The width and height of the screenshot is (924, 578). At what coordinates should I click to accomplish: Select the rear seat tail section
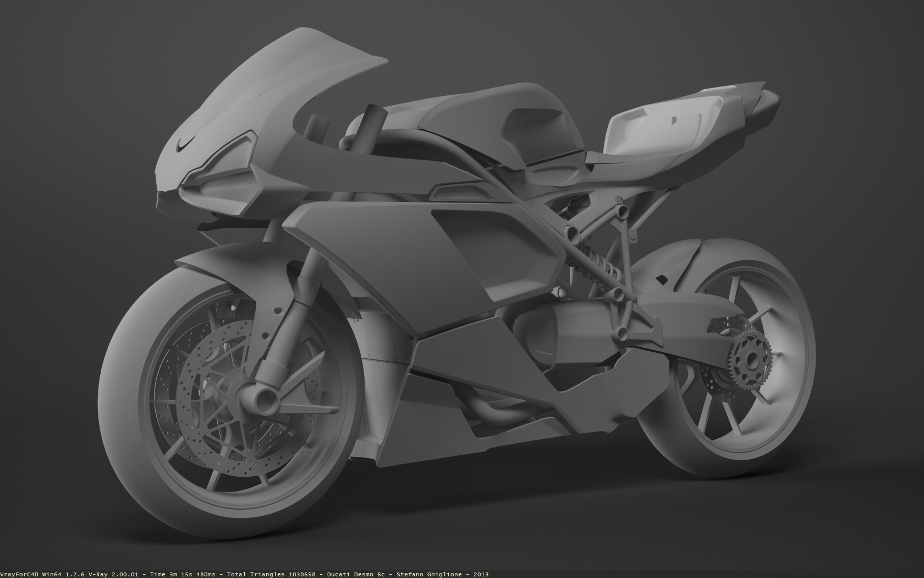pos(687,118)
